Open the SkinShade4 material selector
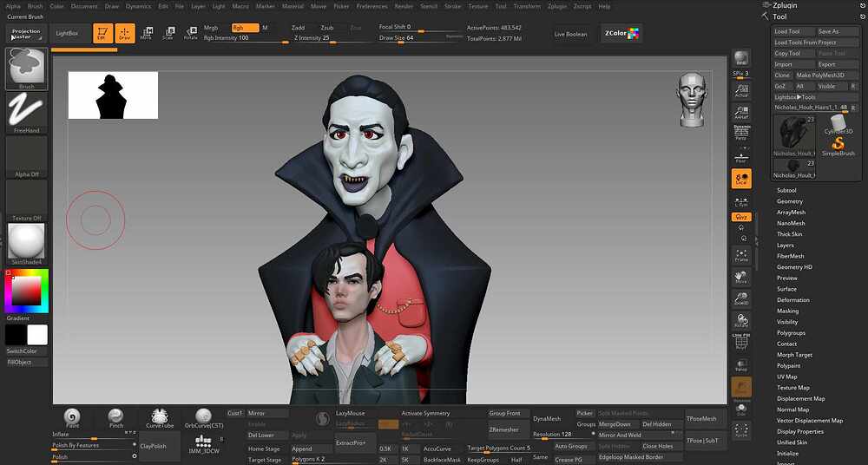This screenshot has height=465, width=868. click(x=26, y=245)
